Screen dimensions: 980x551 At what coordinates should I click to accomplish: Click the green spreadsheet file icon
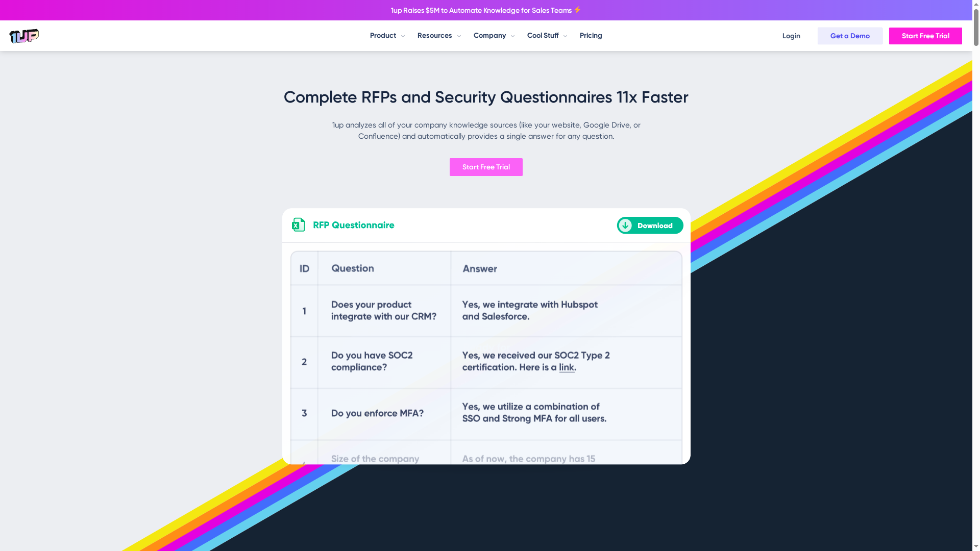298,224
